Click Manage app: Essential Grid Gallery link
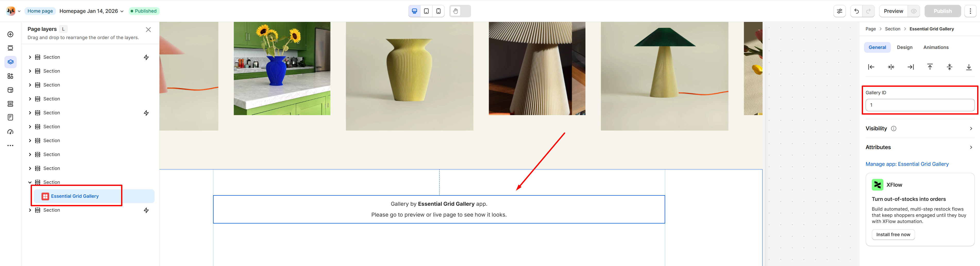Image resolution: width=980 pixels, height=266 pixels. [x=907, y=164]
